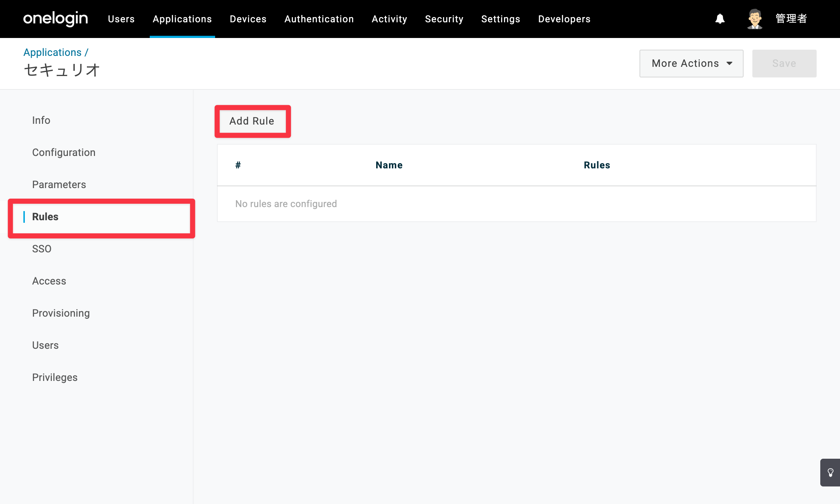840x504 pixels.
Task: Switch to the Access tab
Action: pyautogui.click(x=49, y=281)
